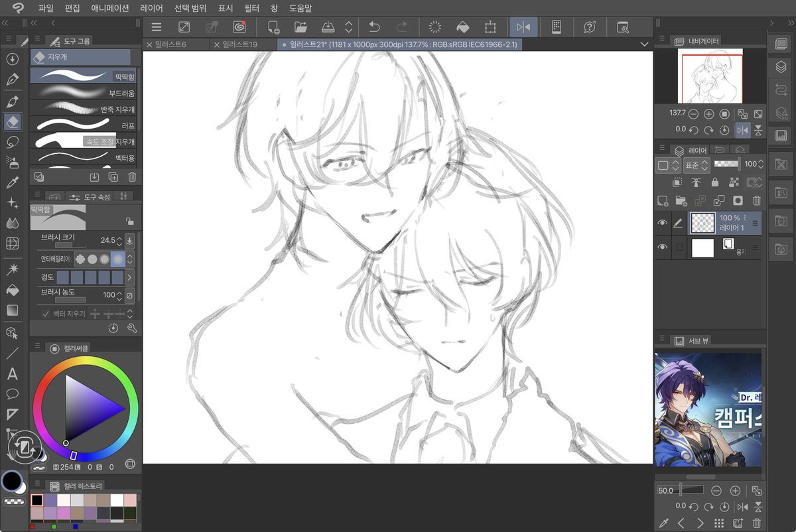796x532 pixels.
Task: Click the Scale/Rotate transform icon
Action: point(490,27)
